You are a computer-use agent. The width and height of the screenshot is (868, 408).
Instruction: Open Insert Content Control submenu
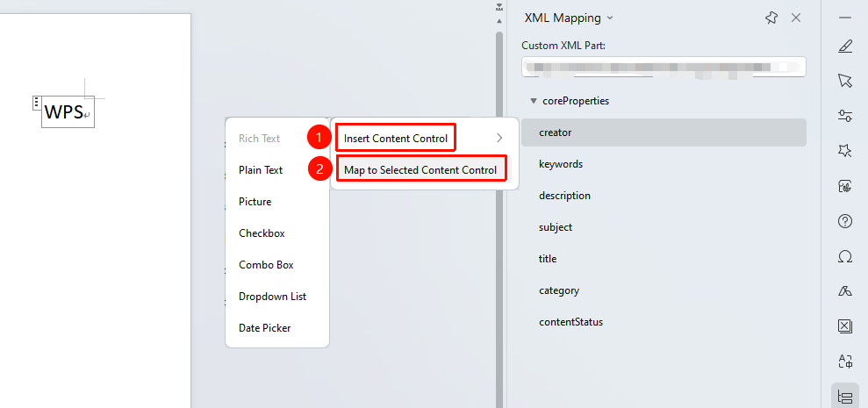[396, 139]
